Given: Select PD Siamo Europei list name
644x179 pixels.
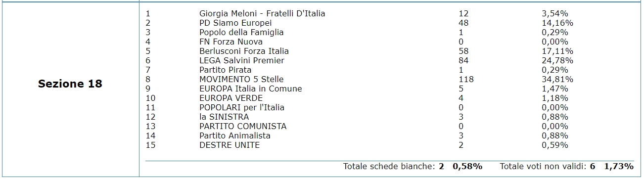Looking at the screenshot, I should tap(235, 23).
